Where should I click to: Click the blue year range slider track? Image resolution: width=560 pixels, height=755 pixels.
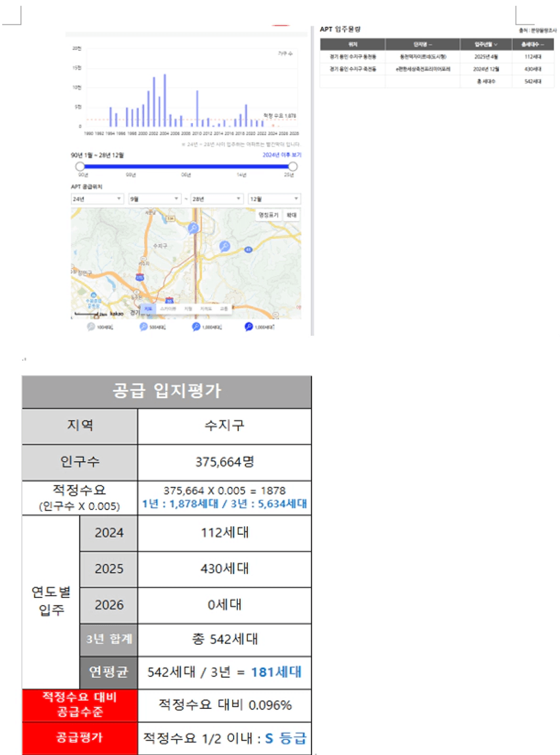[x=186, y=167]
